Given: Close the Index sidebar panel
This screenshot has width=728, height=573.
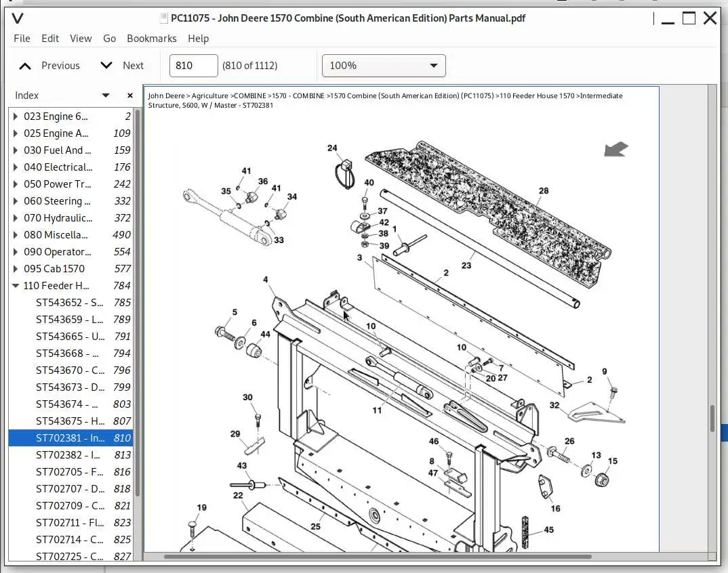Looking at the screenshot, I should [130, 95].
